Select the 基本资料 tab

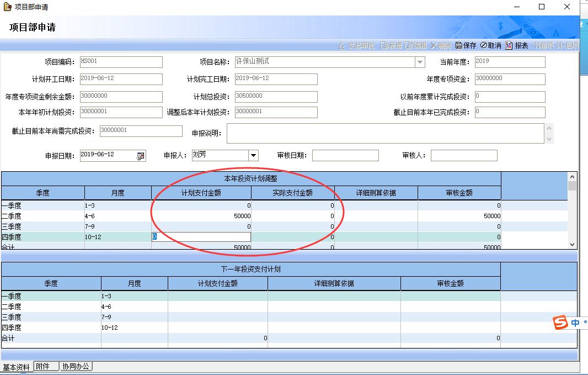(16, 367)
